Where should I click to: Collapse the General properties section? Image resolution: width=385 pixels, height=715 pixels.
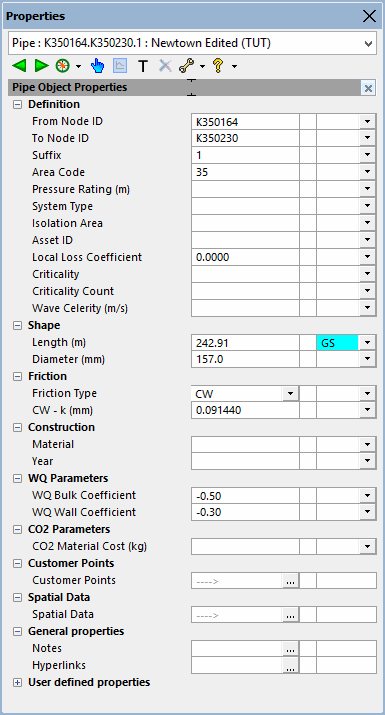coord(17,632)
